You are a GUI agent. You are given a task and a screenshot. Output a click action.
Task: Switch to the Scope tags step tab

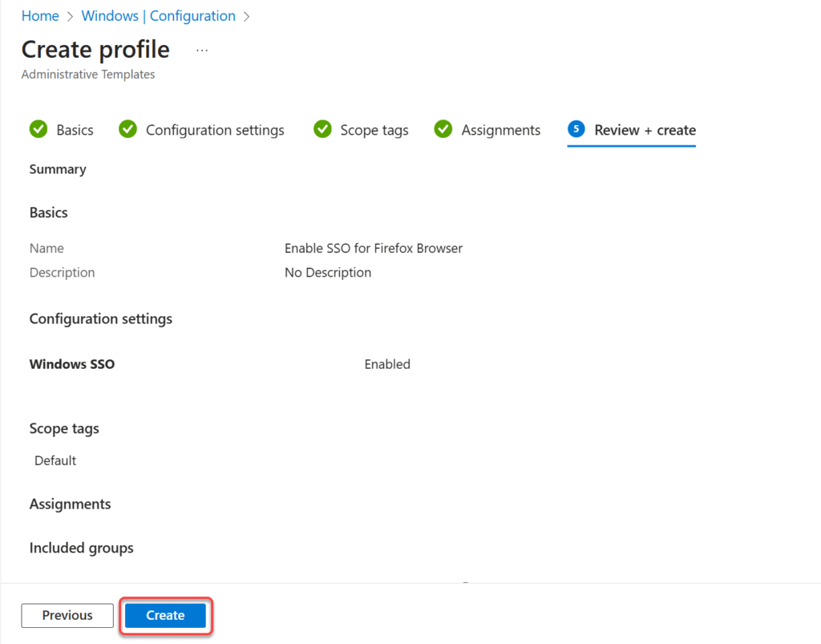pos(360,129)
